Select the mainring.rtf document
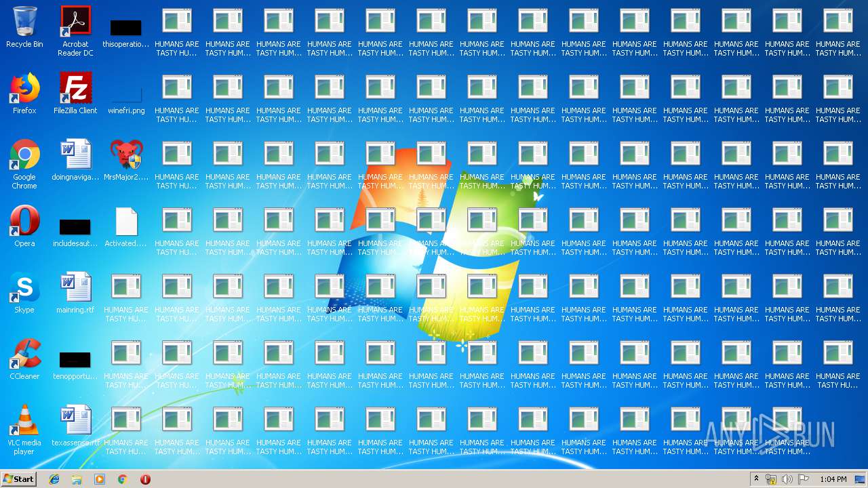868x488 pixels. coord(75,293)
